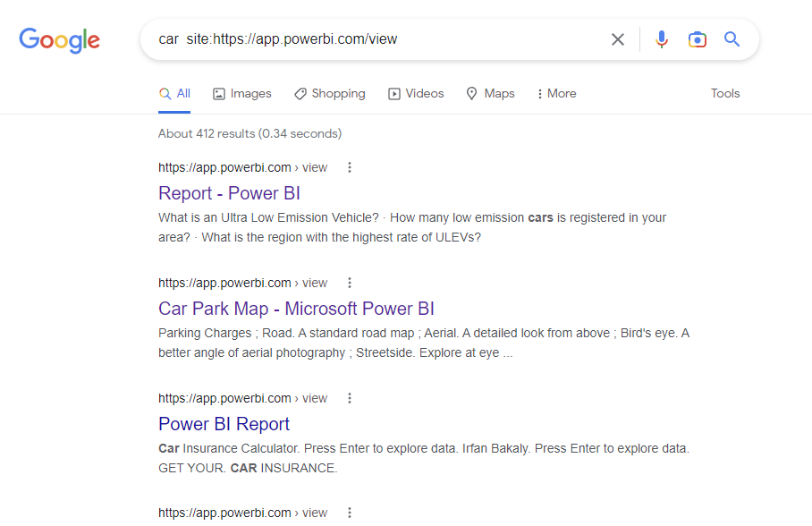Image resolution: width=812 pixels, height=526 pixels.
Task: Click inside the search query text field
Action: [x=376, y=39]
